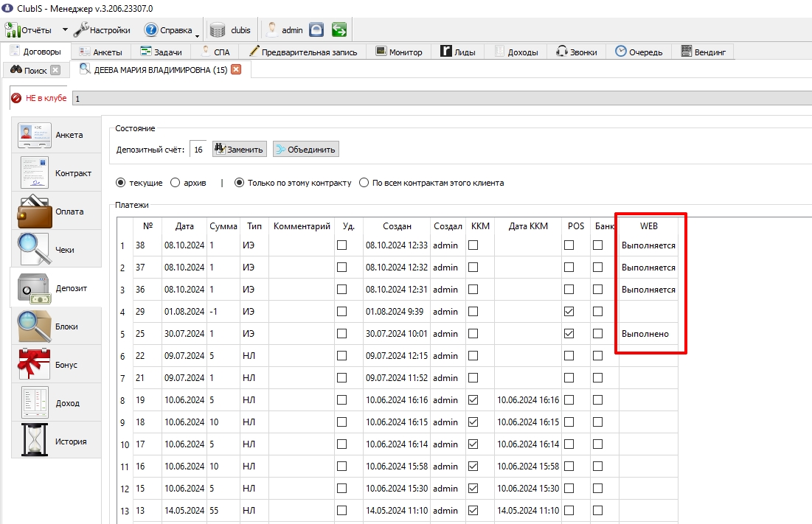
Task: Toggle Уд. checkbox for payment 22
Action: [341, 355]
